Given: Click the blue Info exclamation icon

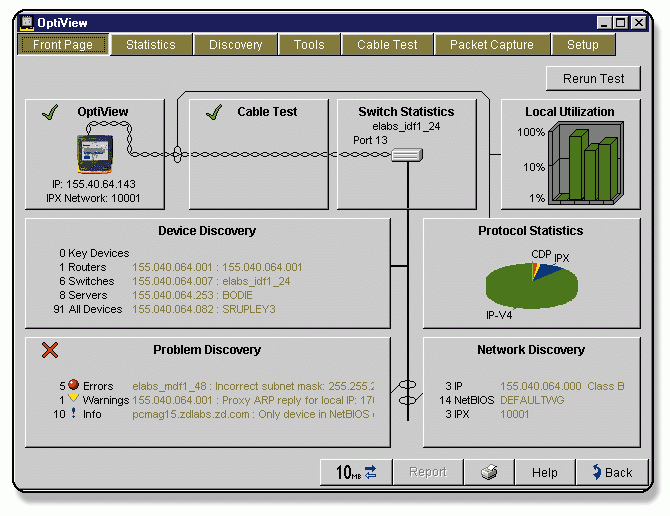Looking at the screenshot, I should (x=73, y=413).
